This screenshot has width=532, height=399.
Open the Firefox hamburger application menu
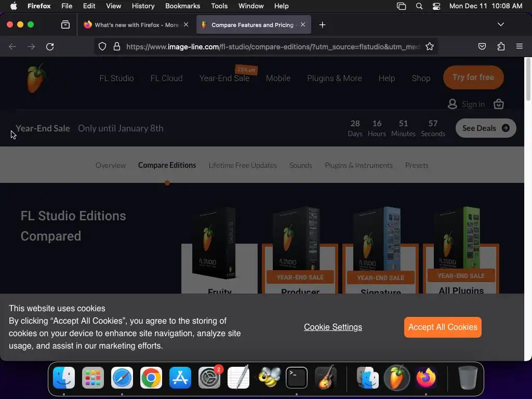pyautogui.click(x=520, y=46)
